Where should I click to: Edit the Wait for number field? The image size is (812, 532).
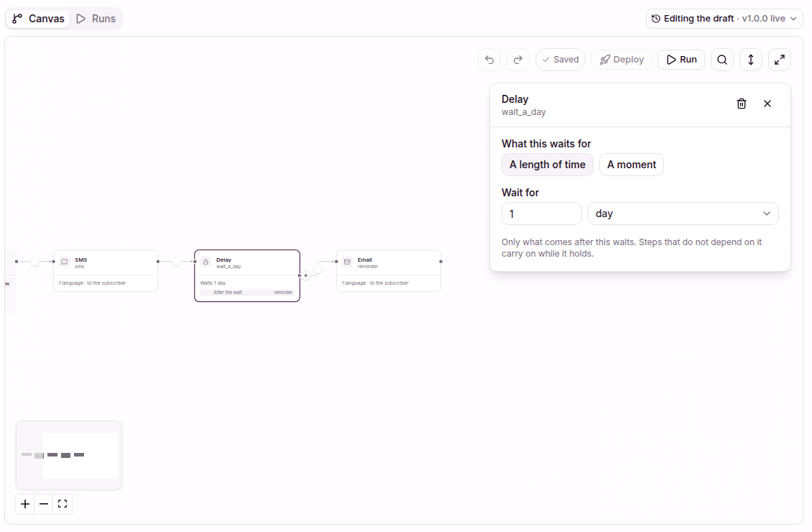pos(542,214)
